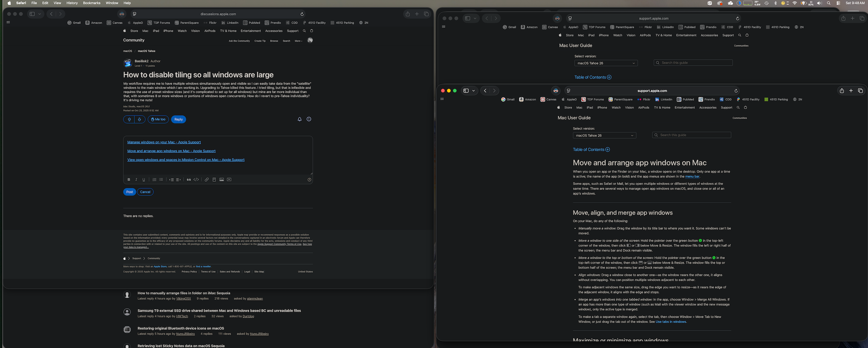Open 'Ask the Community' in the Community header
Viewport: 868px width, 348px height.
(239, 41)
